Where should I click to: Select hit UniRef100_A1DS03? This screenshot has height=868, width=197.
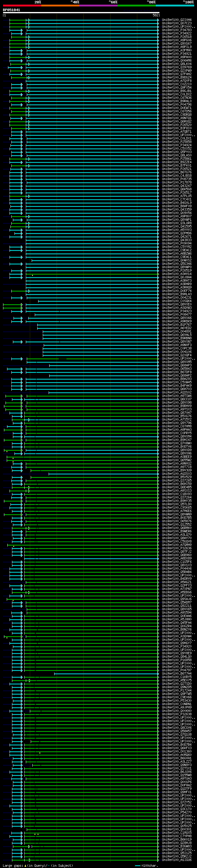pos(177,474)
